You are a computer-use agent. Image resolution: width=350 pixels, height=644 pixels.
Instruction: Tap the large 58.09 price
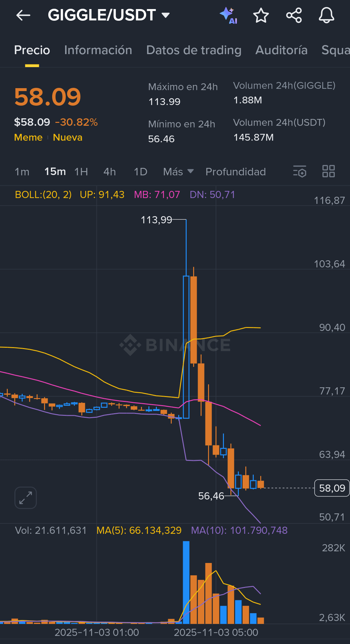click(x=48, y=97)
